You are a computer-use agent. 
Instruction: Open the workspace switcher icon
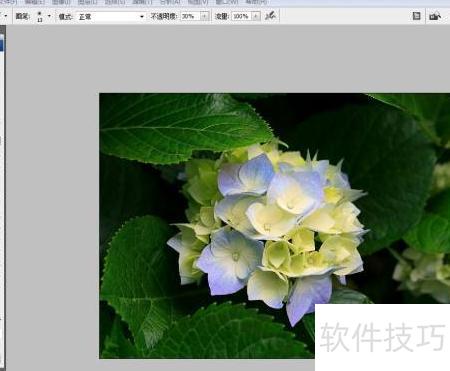(x=435, y=16)
